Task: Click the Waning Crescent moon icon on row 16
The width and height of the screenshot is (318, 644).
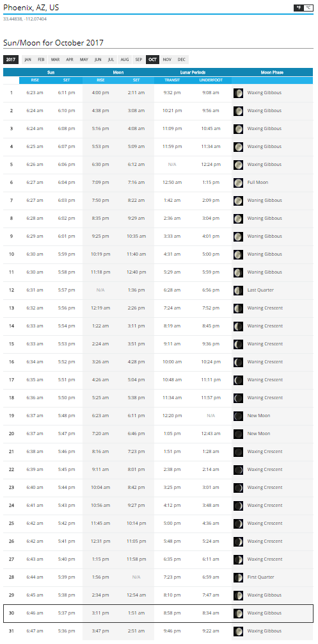Action: (x=238, y=362)
